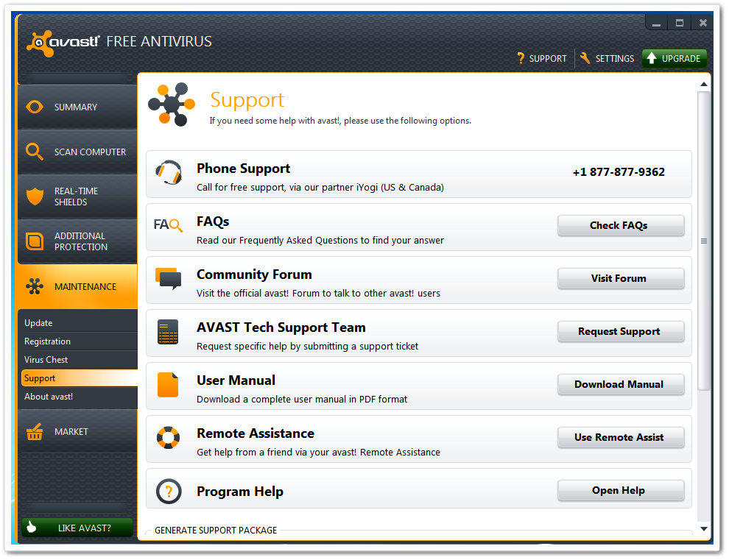Open Settings via the wrench icon
Image resolution: width=729 pixels, height=560 pixels.
pos(587,58)
